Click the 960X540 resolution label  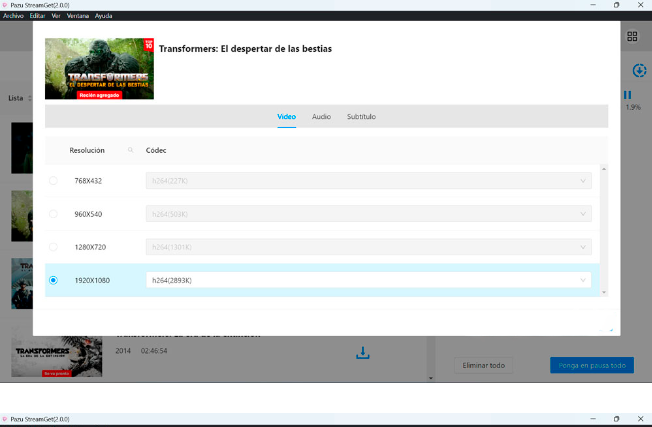88,214
